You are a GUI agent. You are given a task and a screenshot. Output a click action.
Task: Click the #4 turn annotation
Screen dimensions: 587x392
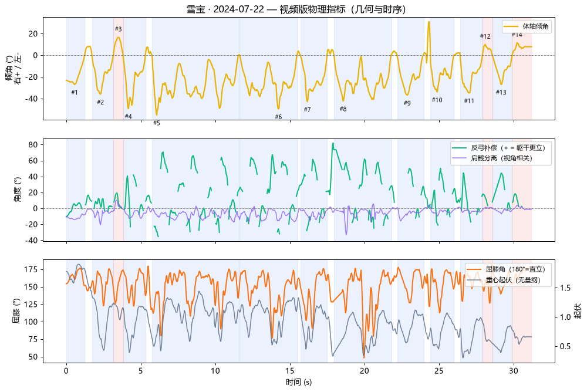tap(129, 116)
